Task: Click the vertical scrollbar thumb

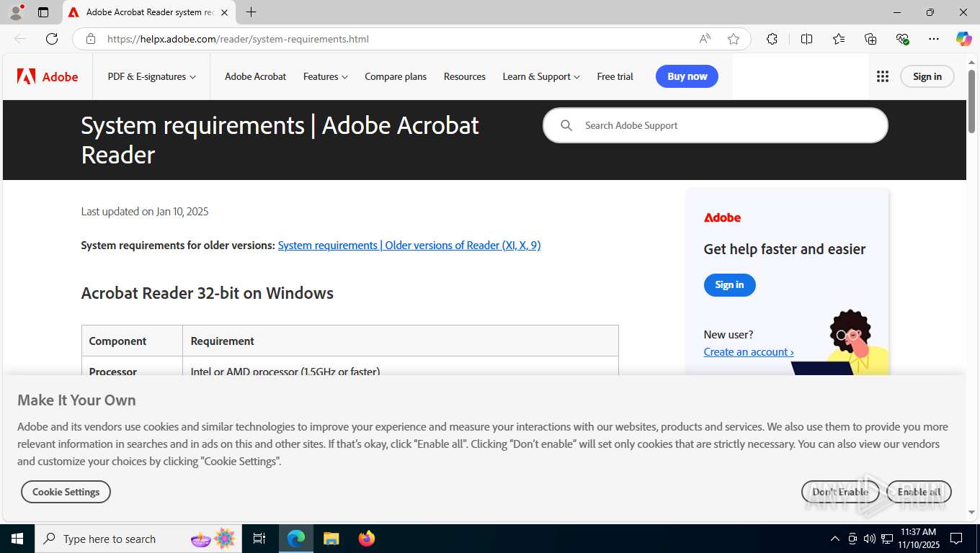Action: [x=972, y=101]
